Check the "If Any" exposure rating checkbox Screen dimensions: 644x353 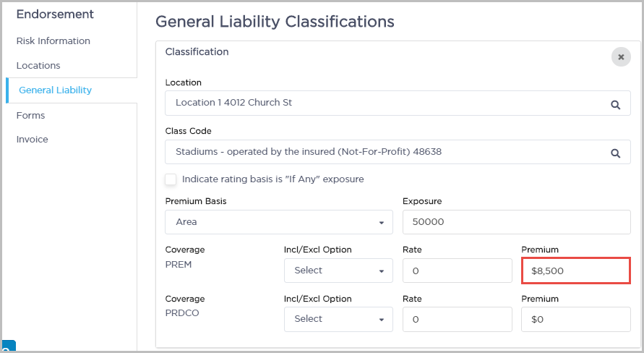(171, 179)
